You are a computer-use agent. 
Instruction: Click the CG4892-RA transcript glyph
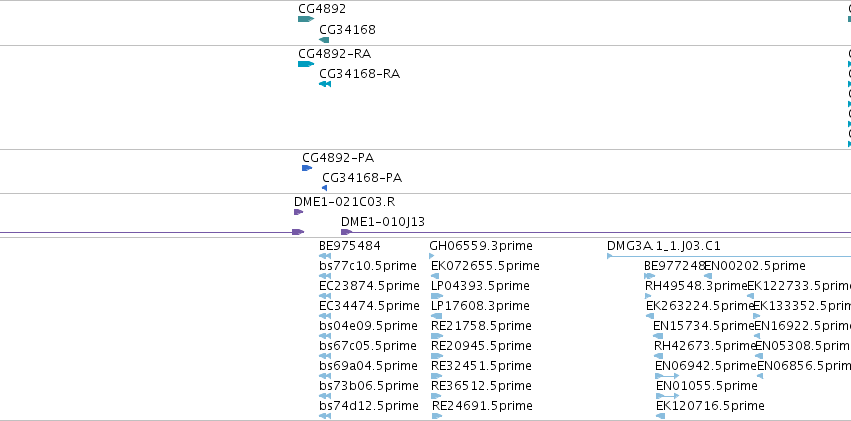coord(306,64)
